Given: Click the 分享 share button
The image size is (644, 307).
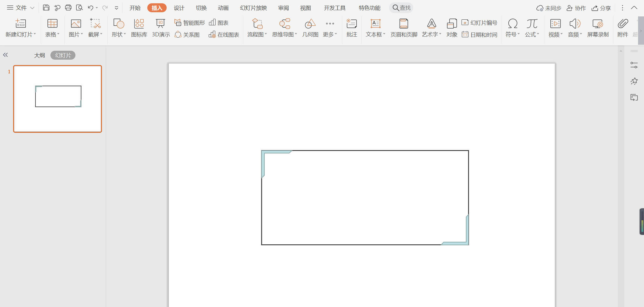Looking at the screenshot, I should coord(601,8).
